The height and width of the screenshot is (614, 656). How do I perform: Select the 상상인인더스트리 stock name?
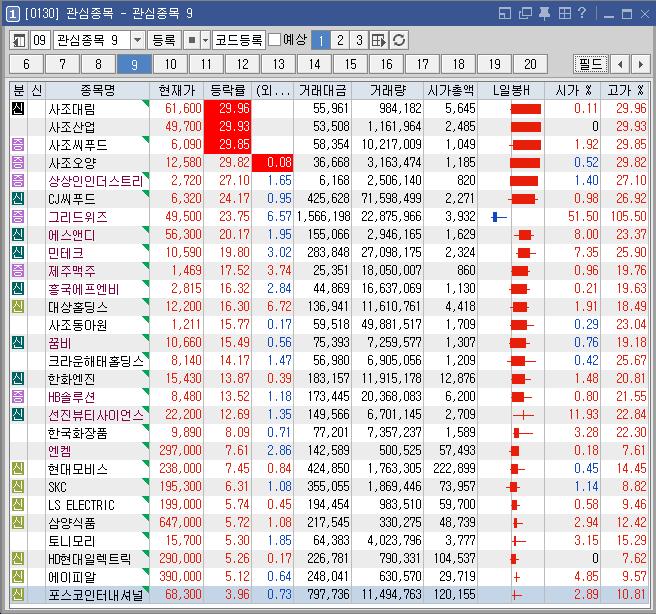pyautogui.click(x=95, y=181)
